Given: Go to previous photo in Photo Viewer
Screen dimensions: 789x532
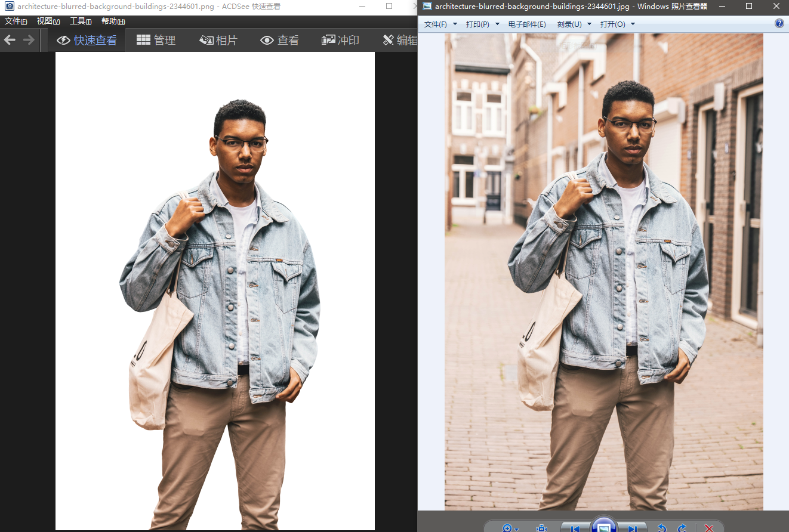Looking at the screenshot, I should [575, 528].
